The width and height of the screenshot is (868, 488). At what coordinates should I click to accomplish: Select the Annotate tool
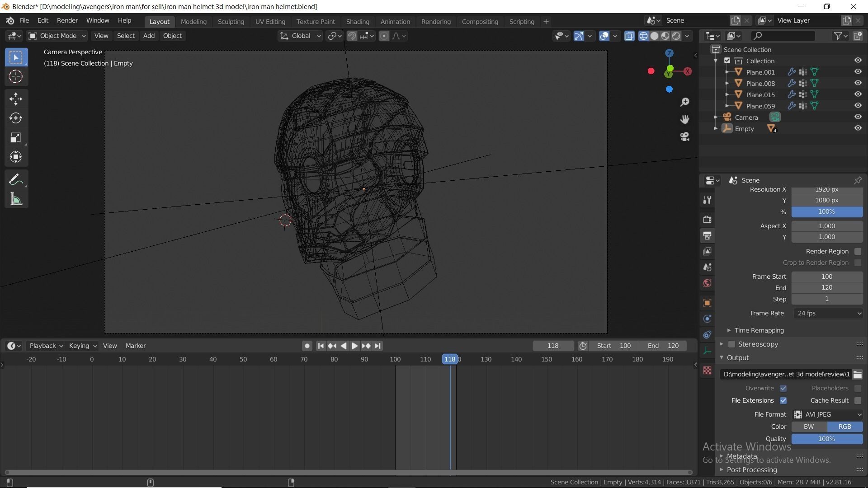16,180
